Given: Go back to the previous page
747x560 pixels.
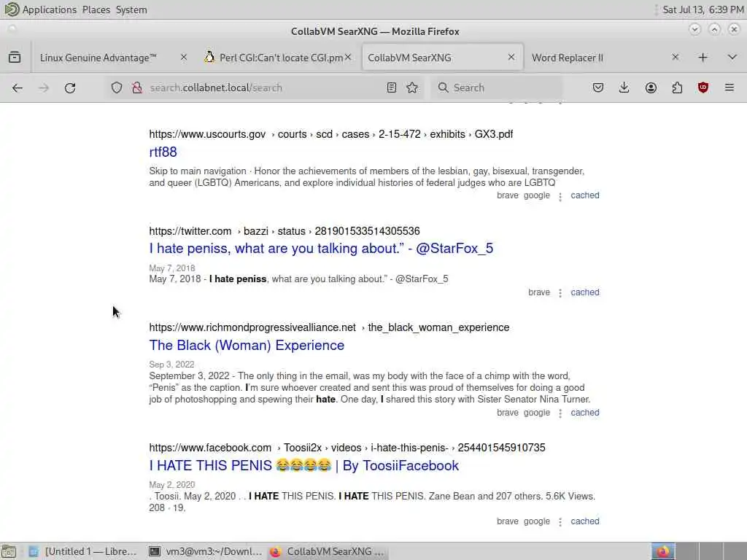Looking at the screenshot, I should [x=18, y=87].
